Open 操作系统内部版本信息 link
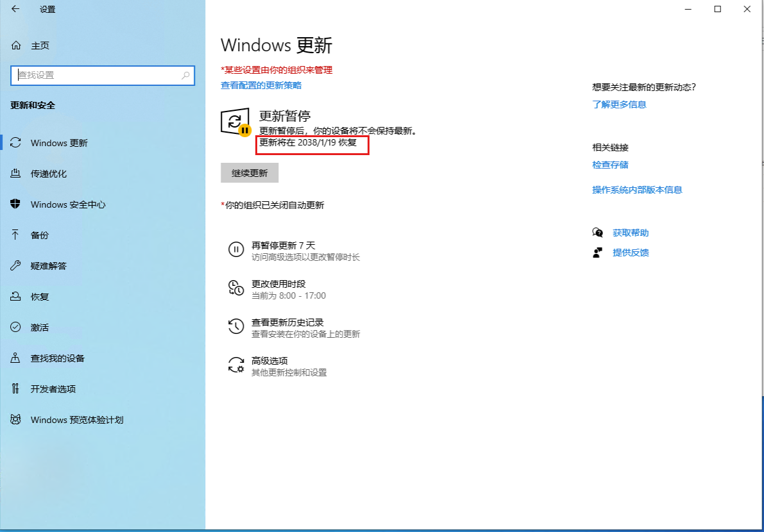764x532 pixels. [637, 190]
